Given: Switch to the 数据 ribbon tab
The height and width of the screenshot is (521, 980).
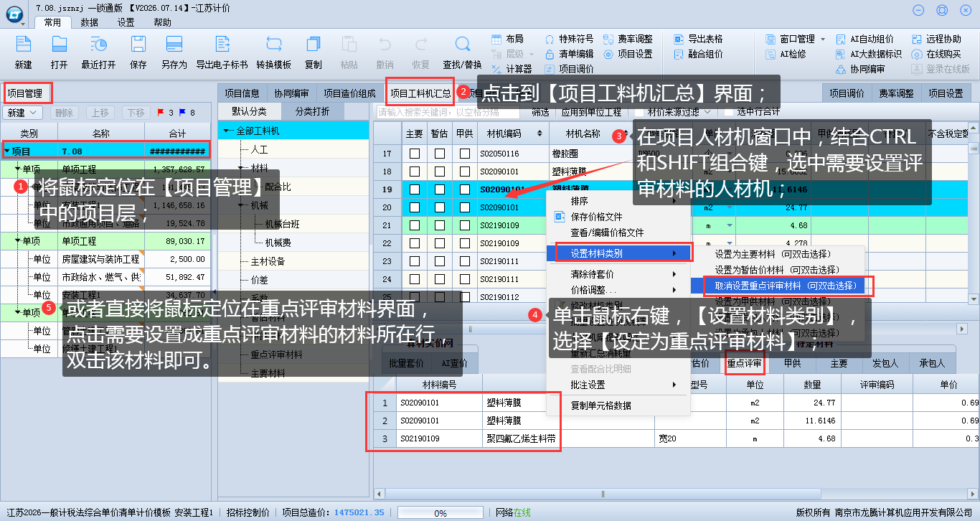Looking at the screenshot, I should [90, 22].
